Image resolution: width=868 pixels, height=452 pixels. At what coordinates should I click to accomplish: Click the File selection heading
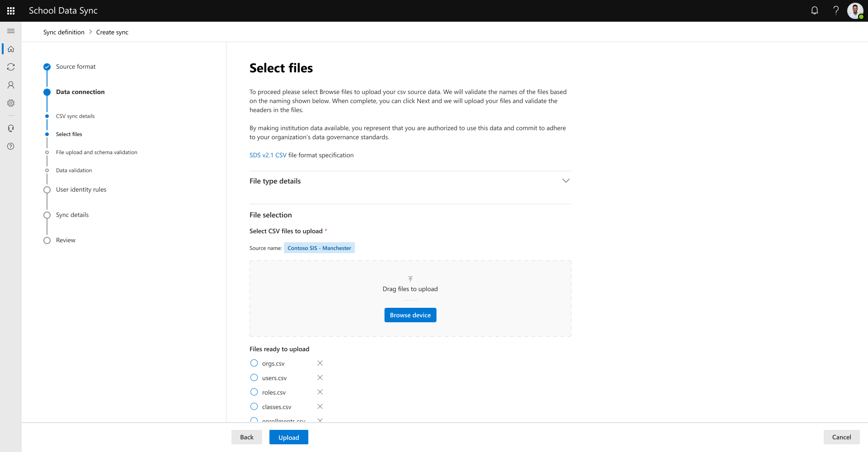tap(271, 215)
